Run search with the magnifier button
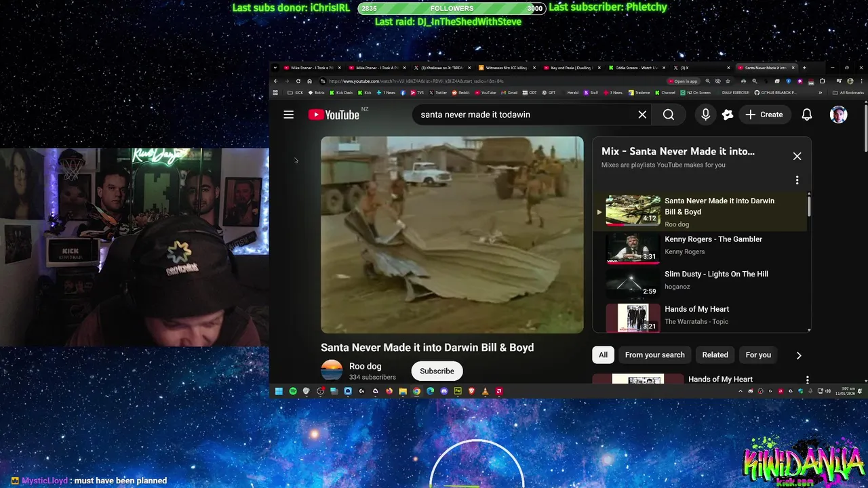 point(669,115)
